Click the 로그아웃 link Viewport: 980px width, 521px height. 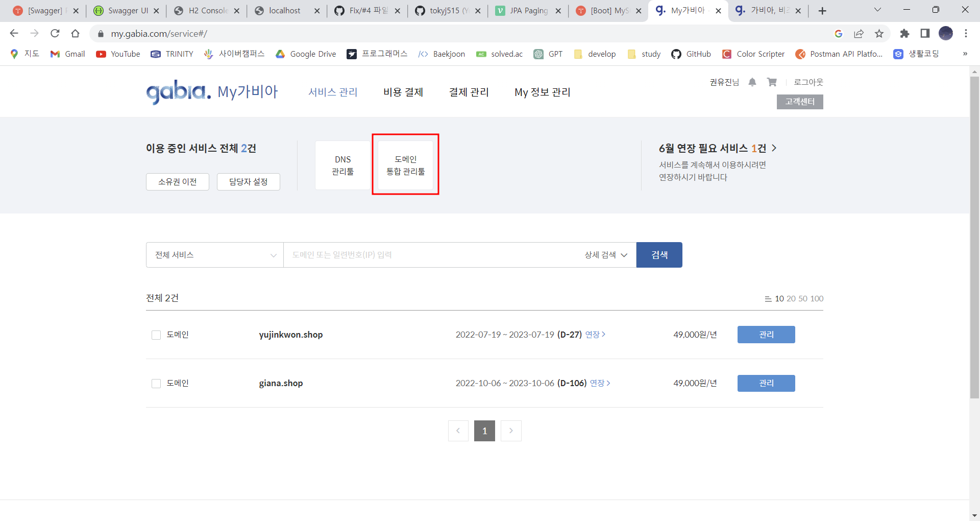[x=808, y=82]
